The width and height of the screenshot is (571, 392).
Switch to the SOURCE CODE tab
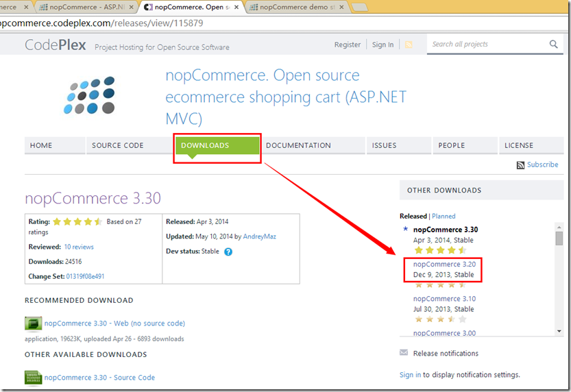point(118,145)
